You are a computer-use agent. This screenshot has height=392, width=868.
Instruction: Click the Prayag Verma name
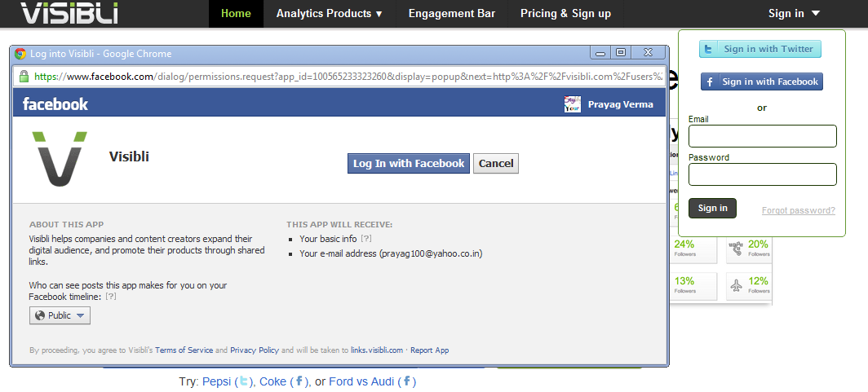(x=620, y=104)
